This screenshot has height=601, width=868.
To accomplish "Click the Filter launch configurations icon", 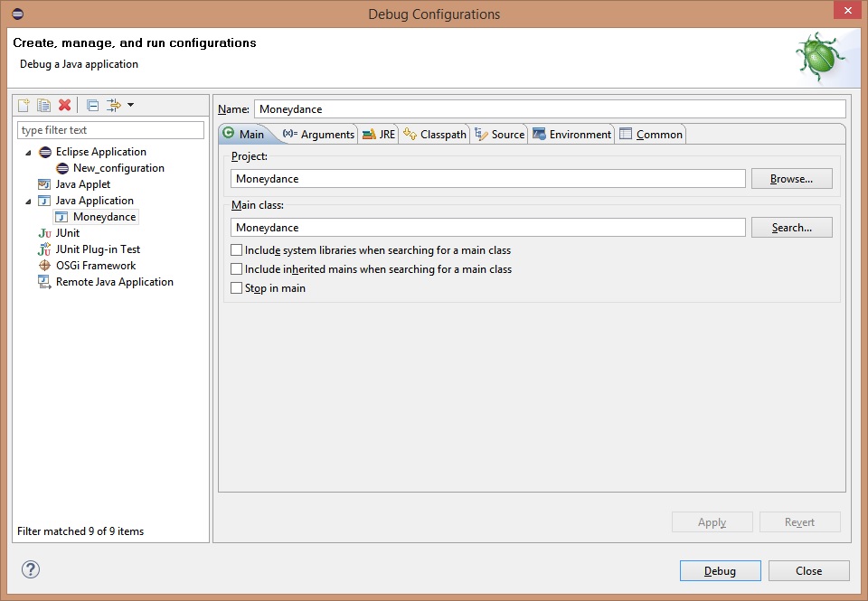I will click(x=114, y=105).
